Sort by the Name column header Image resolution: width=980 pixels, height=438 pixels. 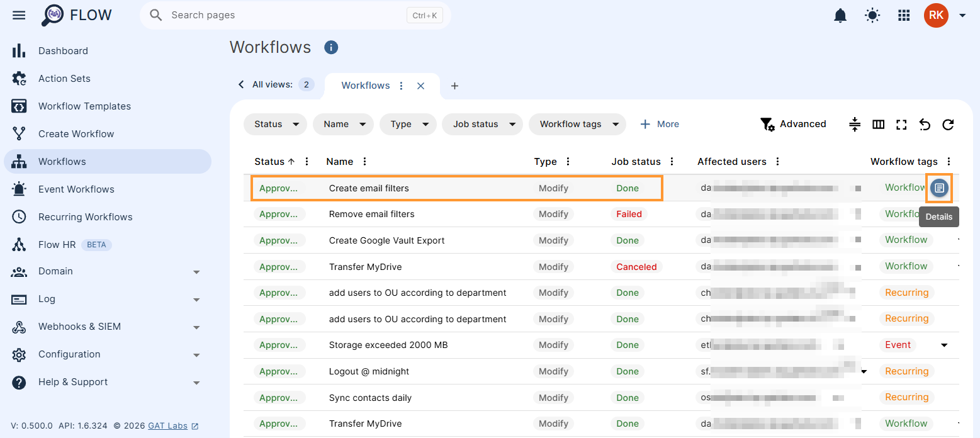click(x=340, y=162)
